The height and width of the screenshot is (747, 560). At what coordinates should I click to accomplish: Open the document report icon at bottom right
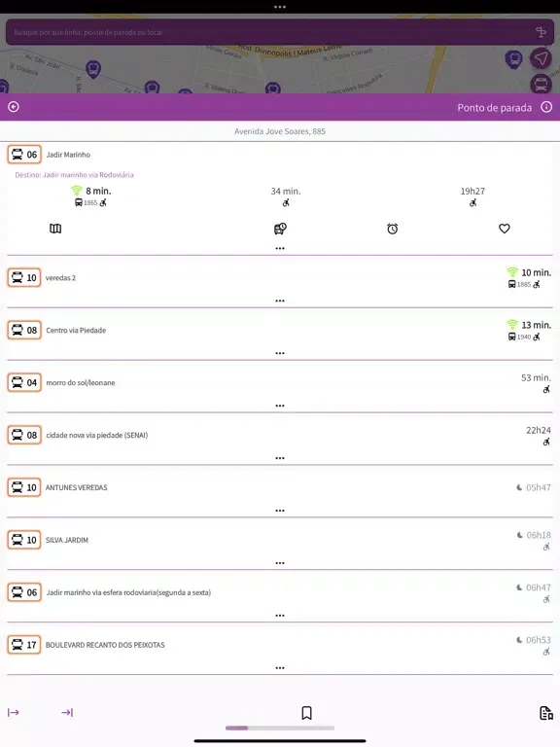(x=546, y=713)
